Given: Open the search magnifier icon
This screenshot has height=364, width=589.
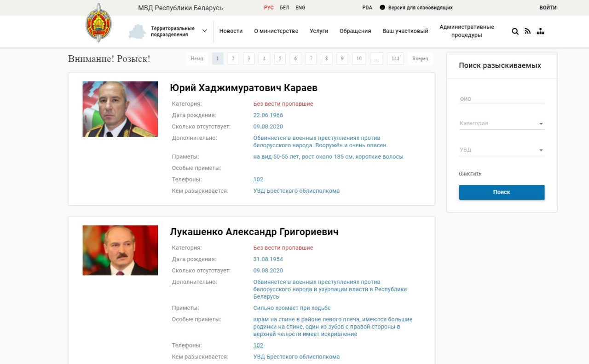Looking at the screenshot, I should [x=515, y=31].
